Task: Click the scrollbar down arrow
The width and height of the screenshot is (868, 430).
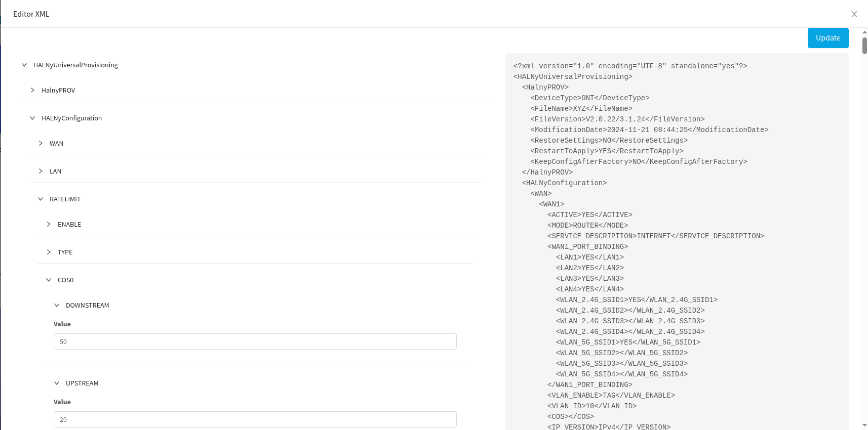Action: (x=864, y=425)
